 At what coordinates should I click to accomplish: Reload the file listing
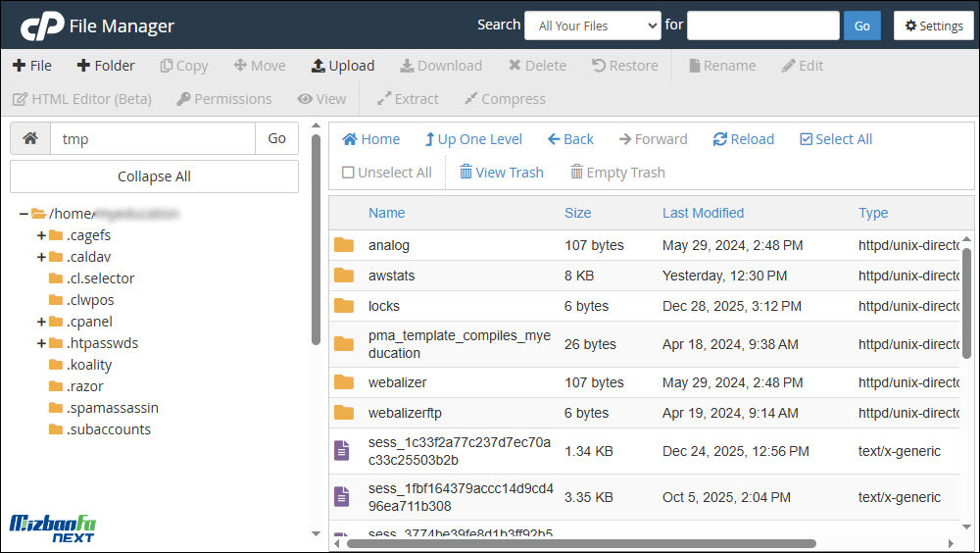[743, 139]
